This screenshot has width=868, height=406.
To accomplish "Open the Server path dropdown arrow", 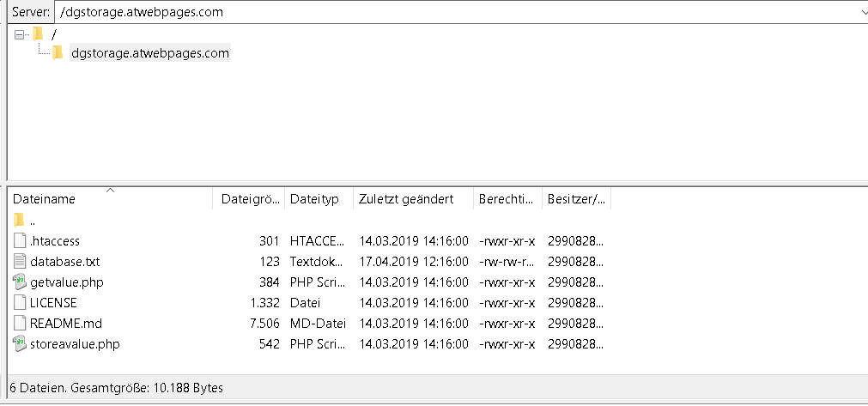I will [x=861, y=12].
